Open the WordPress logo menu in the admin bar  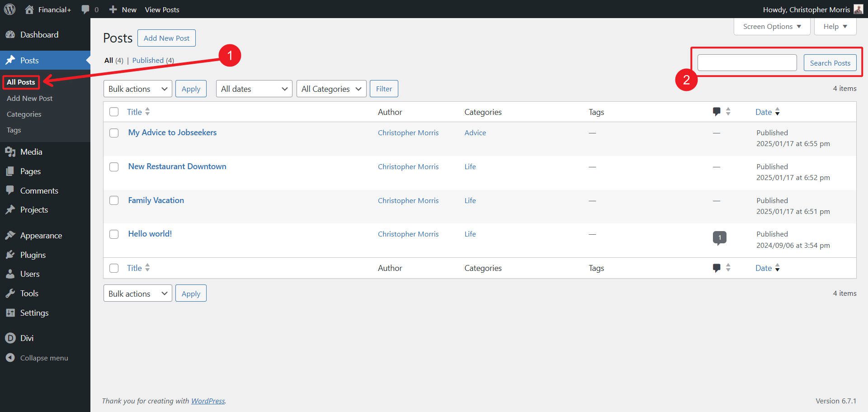[9, 9]
